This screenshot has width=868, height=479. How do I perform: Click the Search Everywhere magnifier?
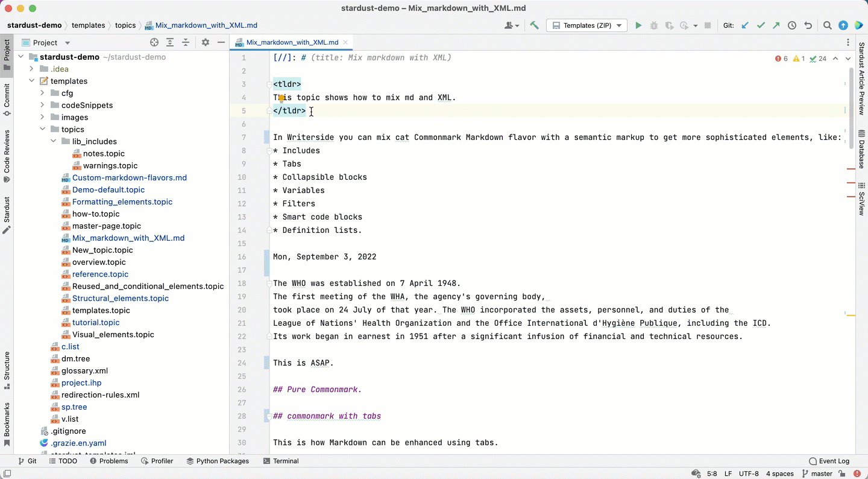coord(828,25)
